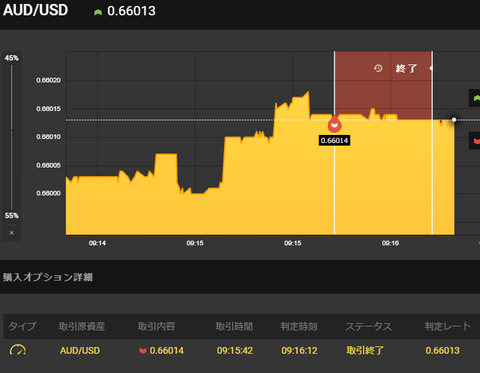Click the 55% sentiment value
This screenshot has height=373, width=480.
pos(12,215)
